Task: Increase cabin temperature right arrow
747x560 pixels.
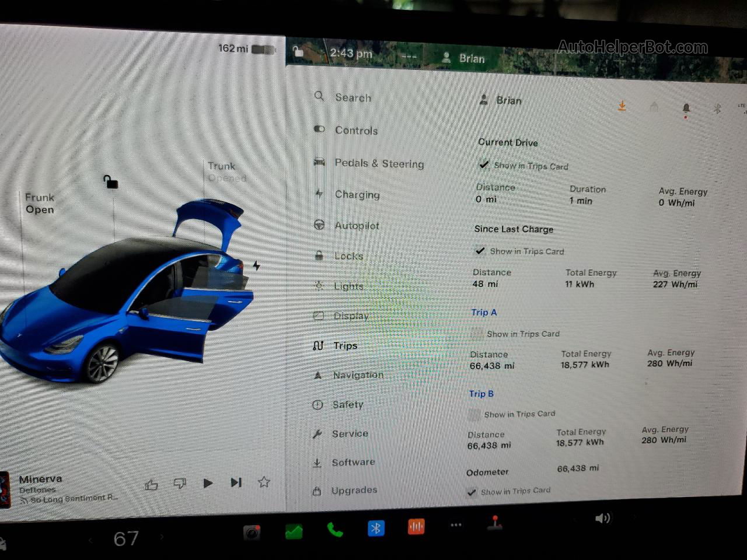Action: point(162,537)
